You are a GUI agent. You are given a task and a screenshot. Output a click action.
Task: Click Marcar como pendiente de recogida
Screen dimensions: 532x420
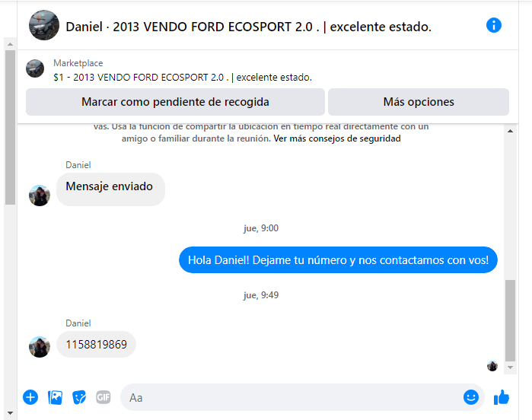(175, 102)
